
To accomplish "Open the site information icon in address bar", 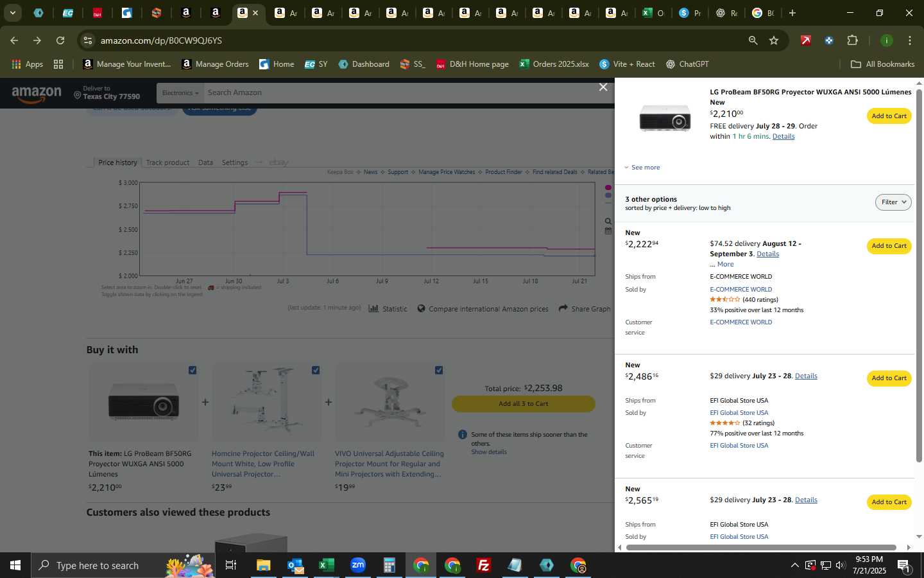I will [x=88, y=40].
